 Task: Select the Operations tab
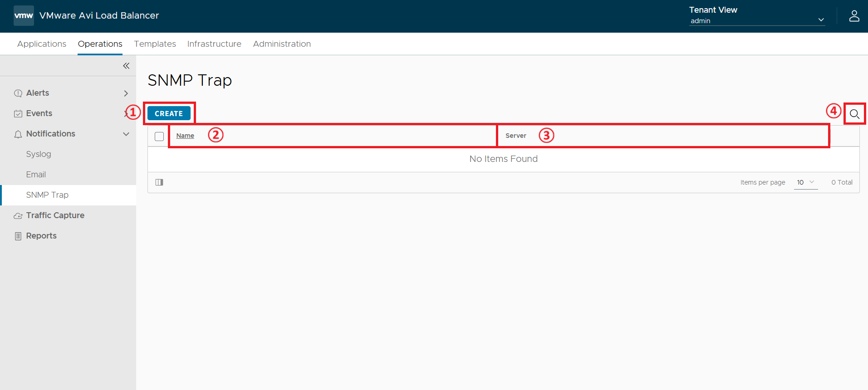100,44
